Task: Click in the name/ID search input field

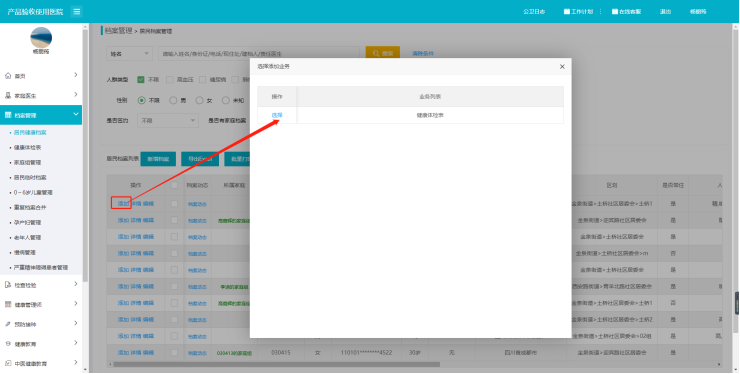Action: [259, 54]
